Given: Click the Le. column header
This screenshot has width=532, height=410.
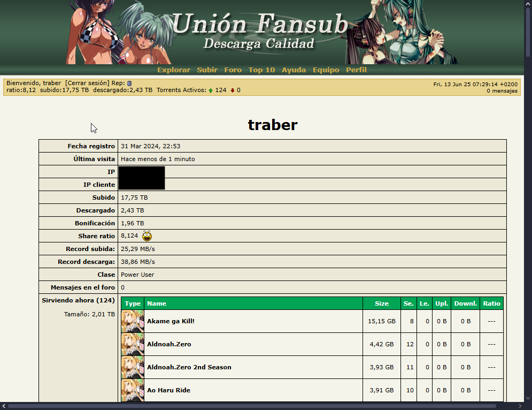Looking at the screenshot, I should pos(424,303).
